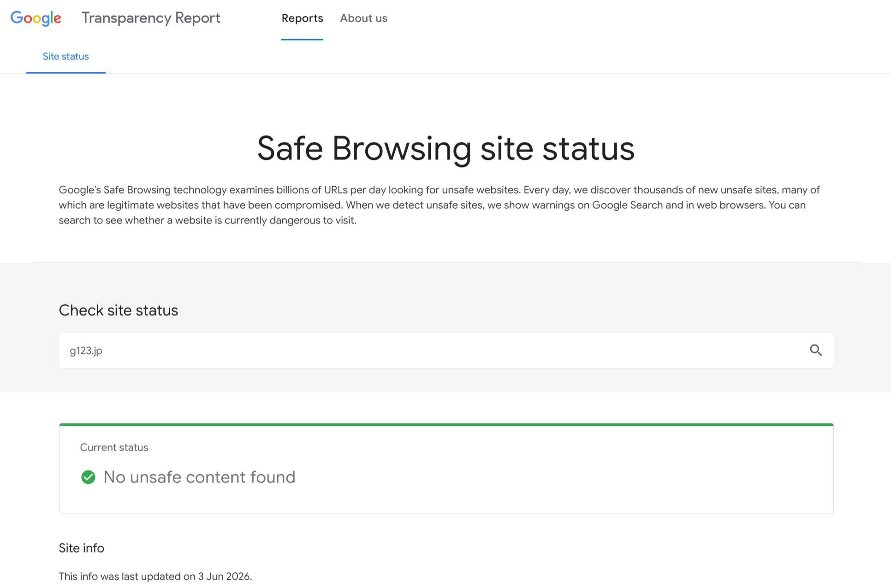Open the About us tab
This screenshot has width=891, height=588.
(363, 18)
